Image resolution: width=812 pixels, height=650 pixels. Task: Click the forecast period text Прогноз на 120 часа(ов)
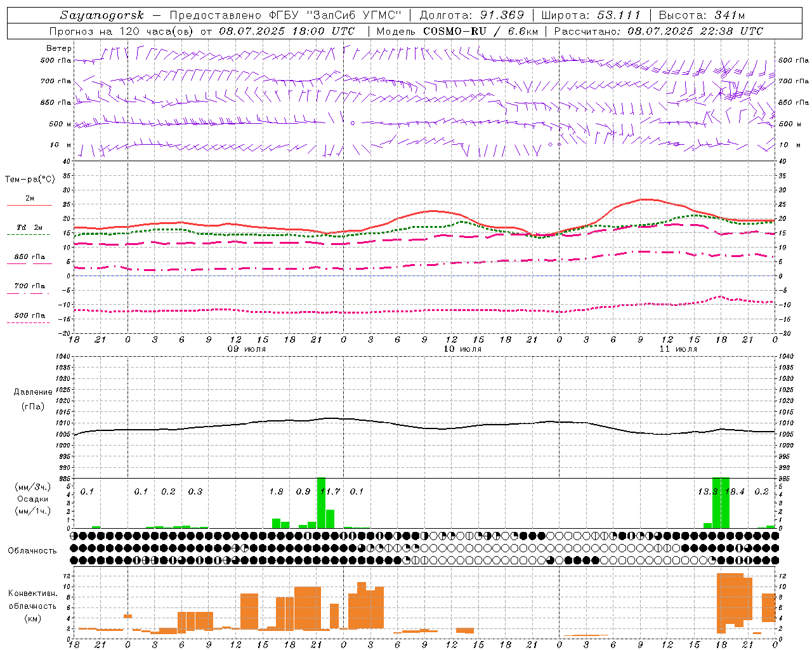(x=122, y=31)
